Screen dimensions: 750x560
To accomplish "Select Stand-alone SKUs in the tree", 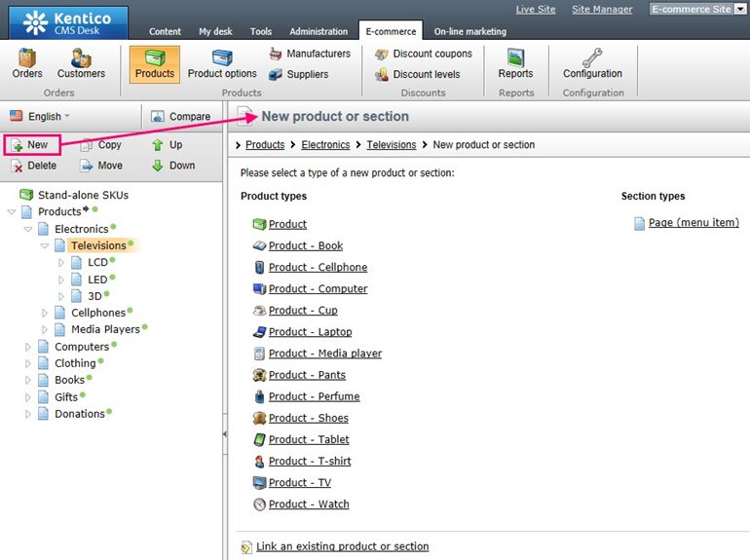I will (83, 195).
